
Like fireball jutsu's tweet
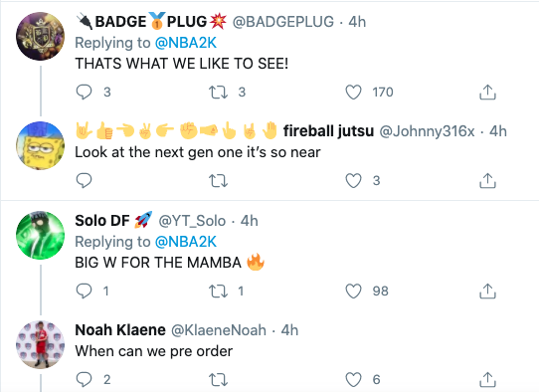click(x=353, y=180)
